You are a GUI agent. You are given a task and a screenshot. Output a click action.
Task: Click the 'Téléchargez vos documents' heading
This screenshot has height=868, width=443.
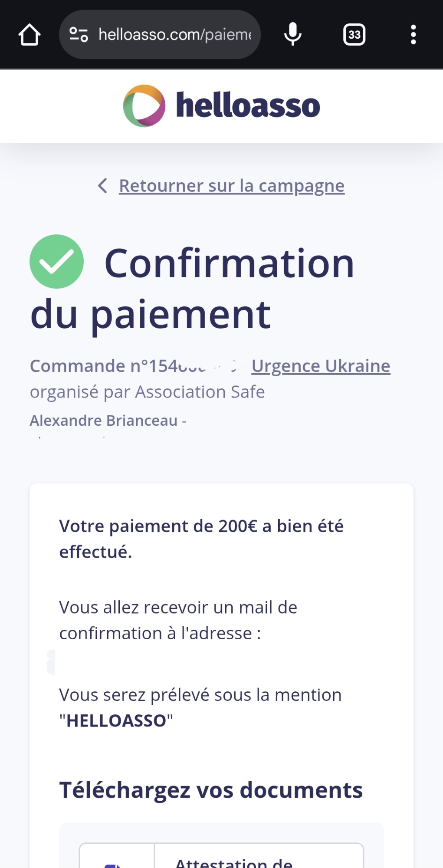[211, 790]
